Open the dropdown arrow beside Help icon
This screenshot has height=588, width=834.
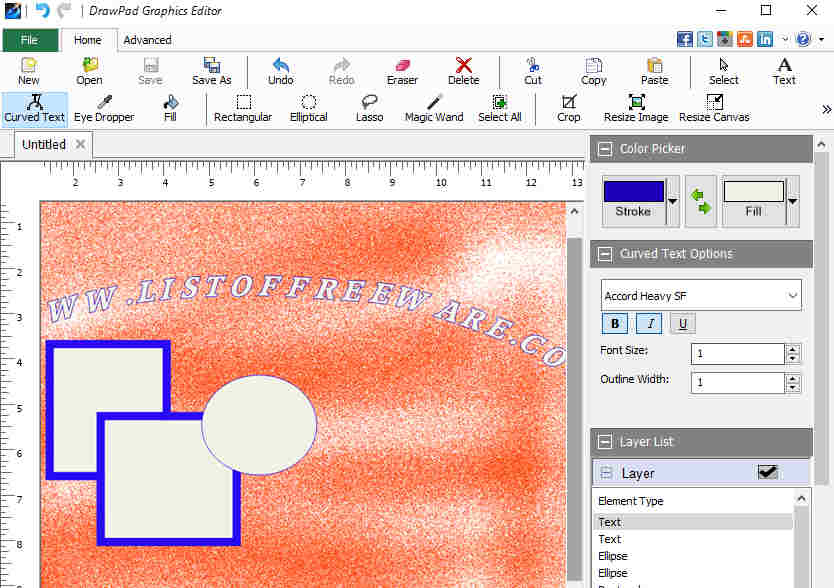coord(821,39)
